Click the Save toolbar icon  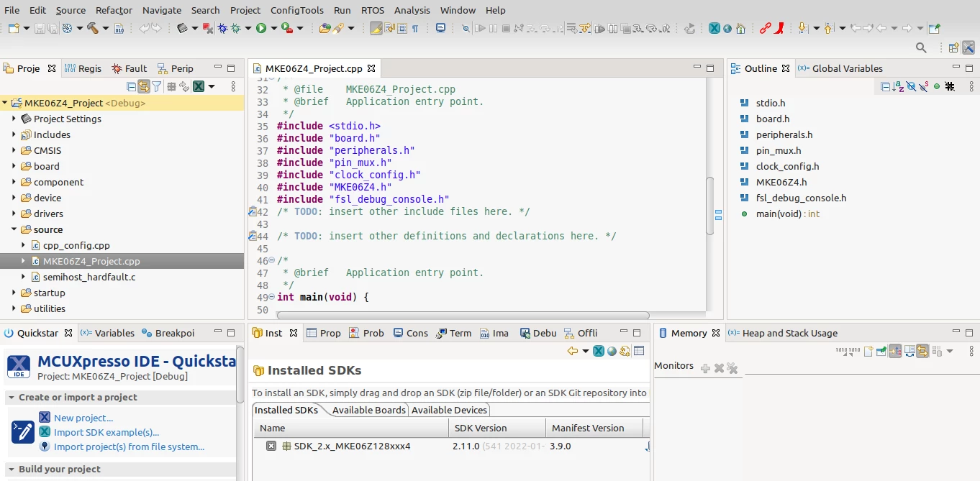(x=40, y=28)
